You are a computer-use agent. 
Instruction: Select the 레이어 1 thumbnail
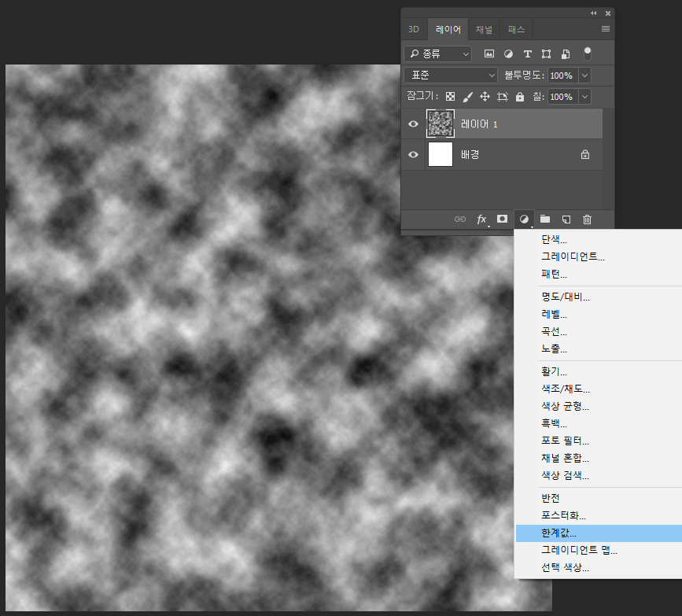441,124
